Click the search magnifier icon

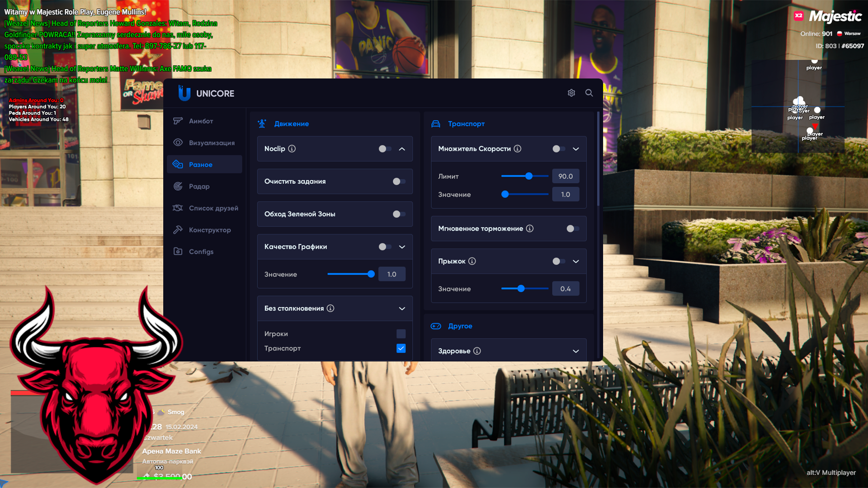(589, 93)
